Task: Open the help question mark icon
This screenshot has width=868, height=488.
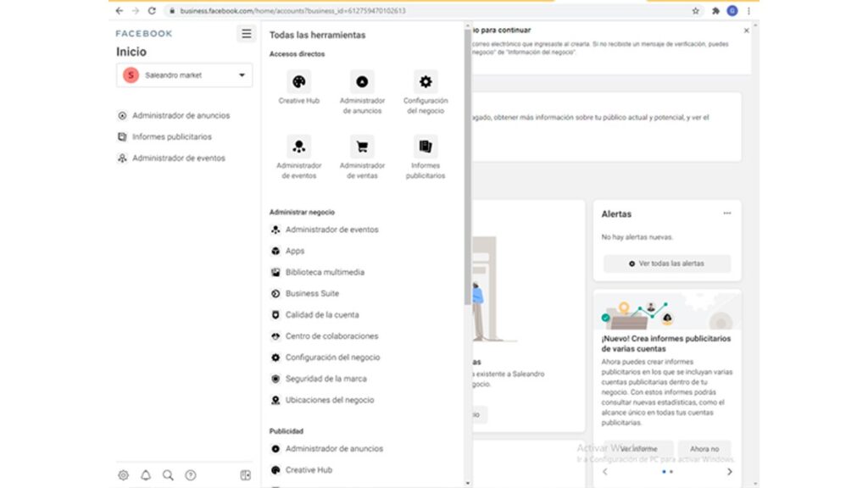Action: click(x=191, y=475)
